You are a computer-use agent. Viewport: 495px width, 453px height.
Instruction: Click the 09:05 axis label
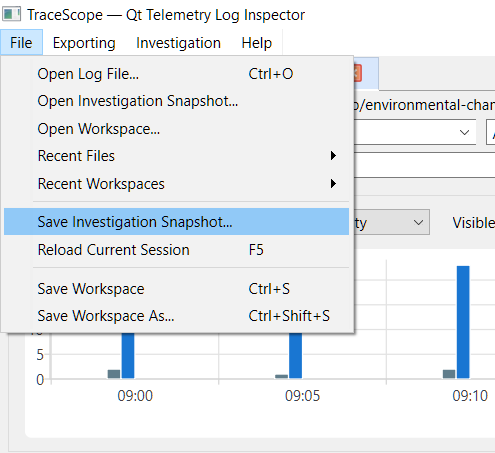(x=302, y=396)
